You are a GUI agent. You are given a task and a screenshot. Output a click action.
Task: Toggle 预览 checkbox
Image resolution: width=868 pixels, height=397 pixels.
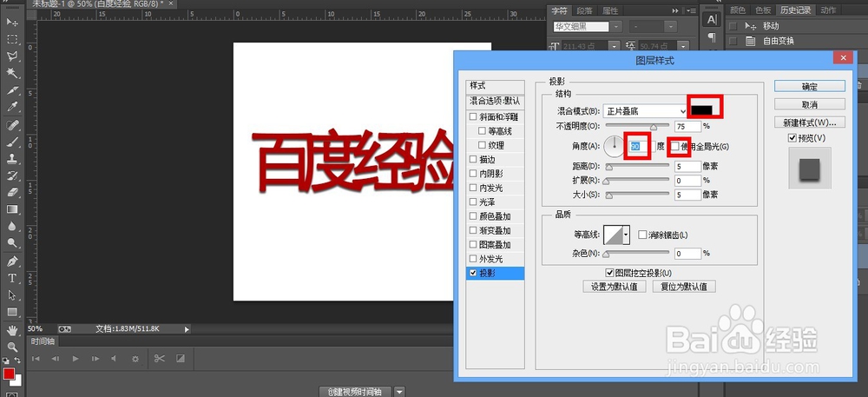(x=791, y=138)
